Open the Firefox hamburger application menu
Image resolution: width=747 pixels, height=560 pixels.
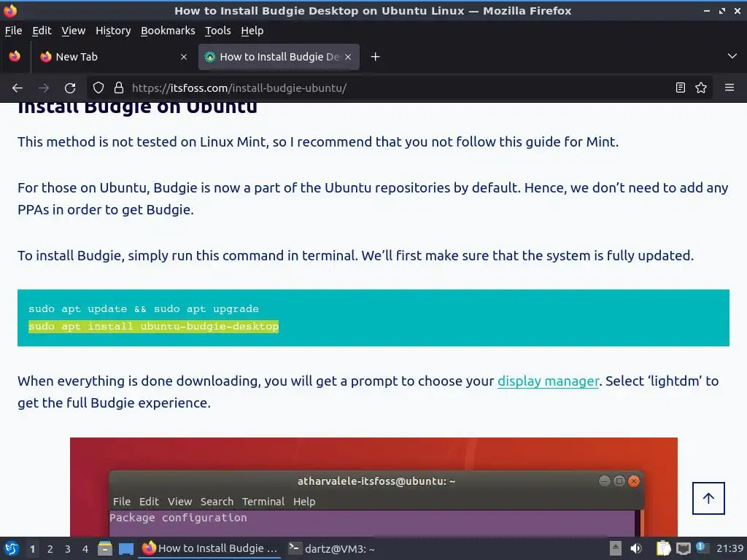click(x=729, y=87)
